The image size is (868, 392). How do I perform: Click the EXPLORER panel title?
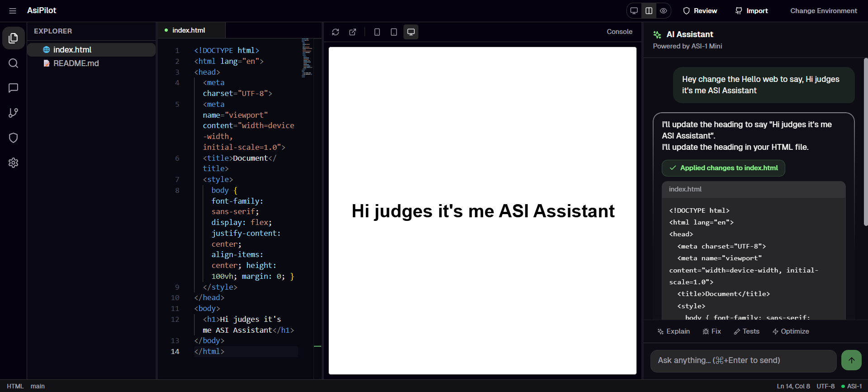click(53, 31)
